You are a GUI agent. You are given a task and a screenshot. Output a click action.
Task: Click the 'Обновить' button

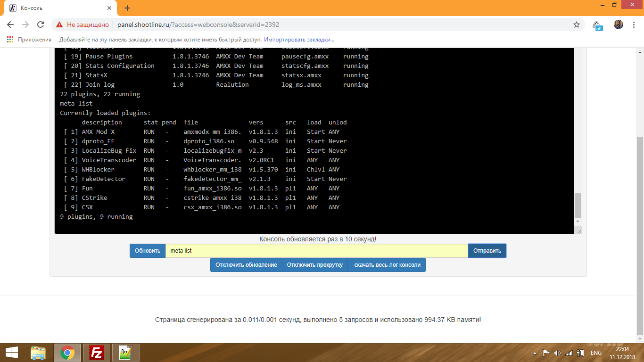click(x=148, y=251)
